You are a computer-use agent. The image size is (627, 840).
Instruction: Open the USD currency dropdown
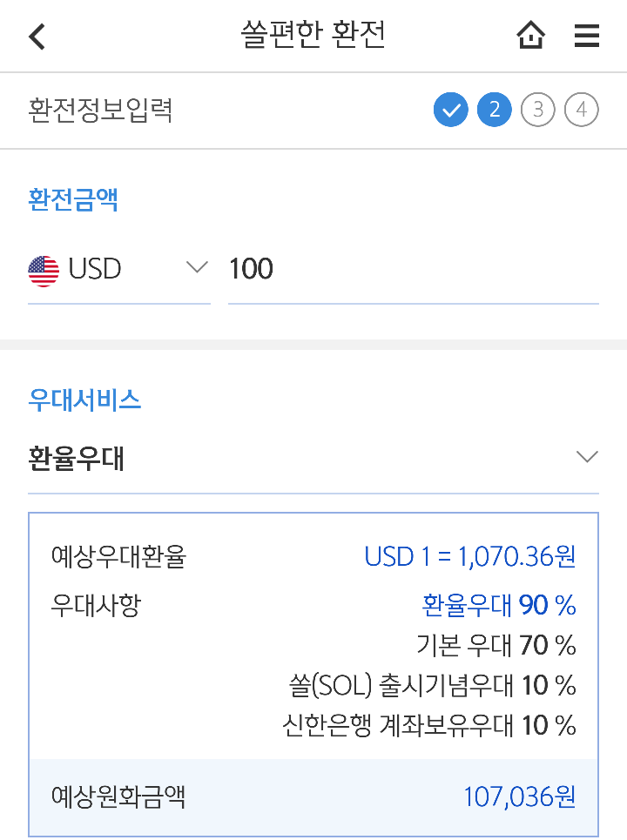[119, 269]
